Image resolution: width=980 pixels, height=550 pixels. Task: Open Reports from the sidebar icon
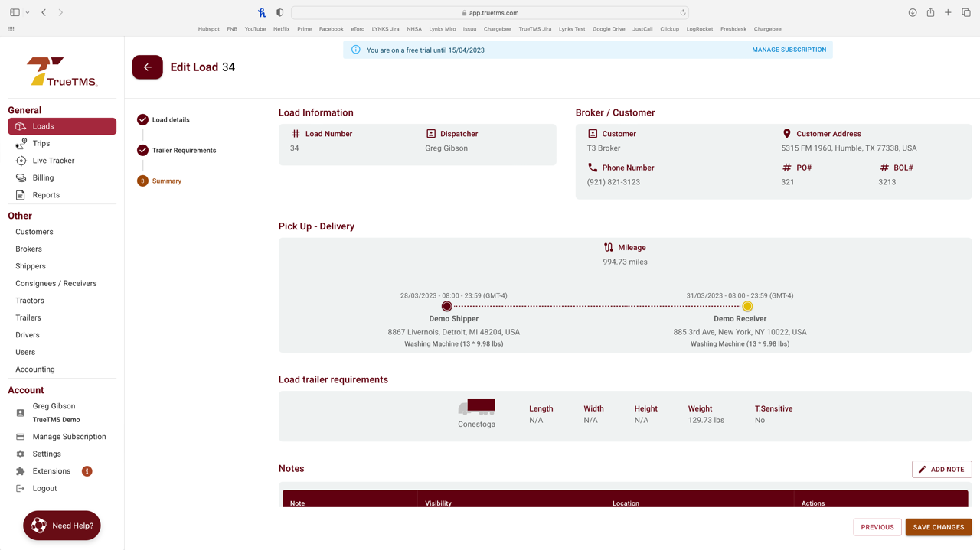coord(21,195)
